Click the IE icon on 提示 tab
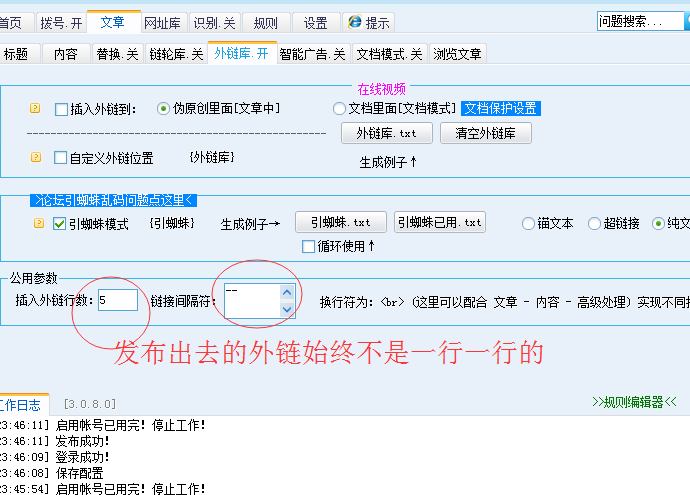Viewport: 690px width, 495px height. (x=355, y=22)
